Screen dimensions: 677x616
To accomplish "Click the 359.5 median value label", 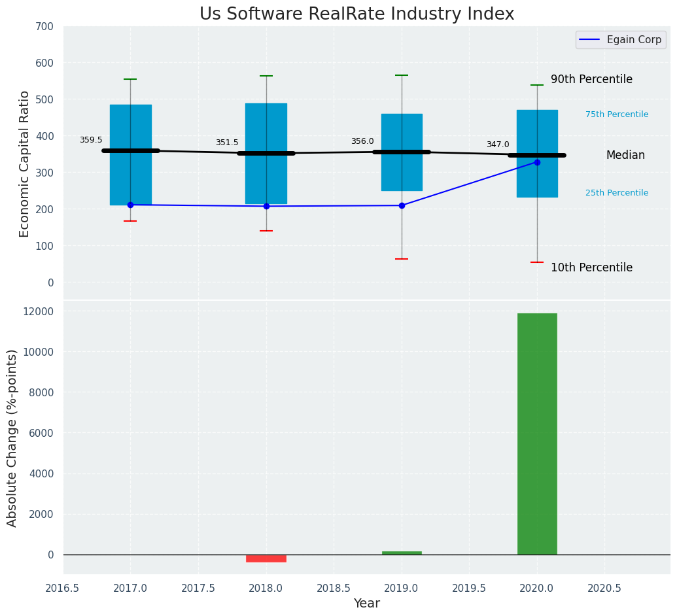I will 91,140.
